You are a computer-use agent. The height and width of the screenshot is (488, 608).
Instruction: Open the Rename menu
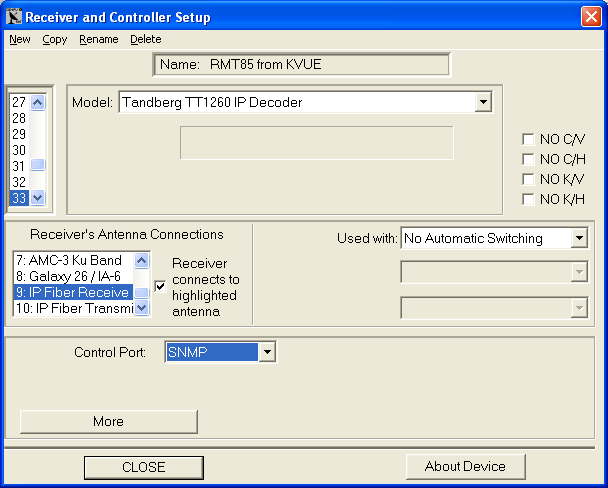(x=98, y=40)
